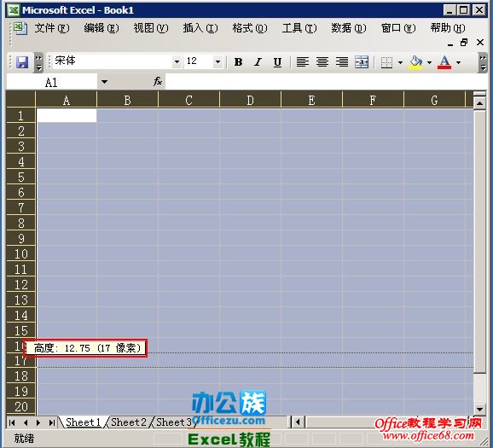Select row 5 header
The height and width of the screenshot is (448, 493).
tap(20, 177)
